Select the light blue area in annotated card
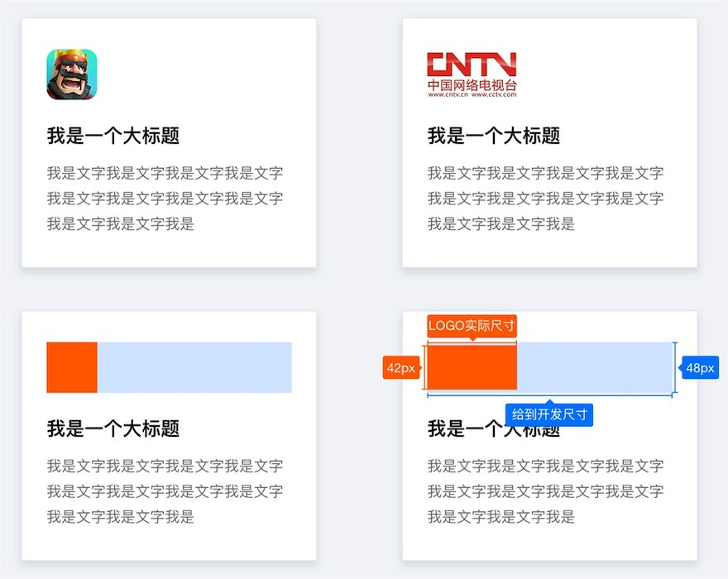This screenshot has height=579, width=728. pyautogui.click(x=595, y=367)
